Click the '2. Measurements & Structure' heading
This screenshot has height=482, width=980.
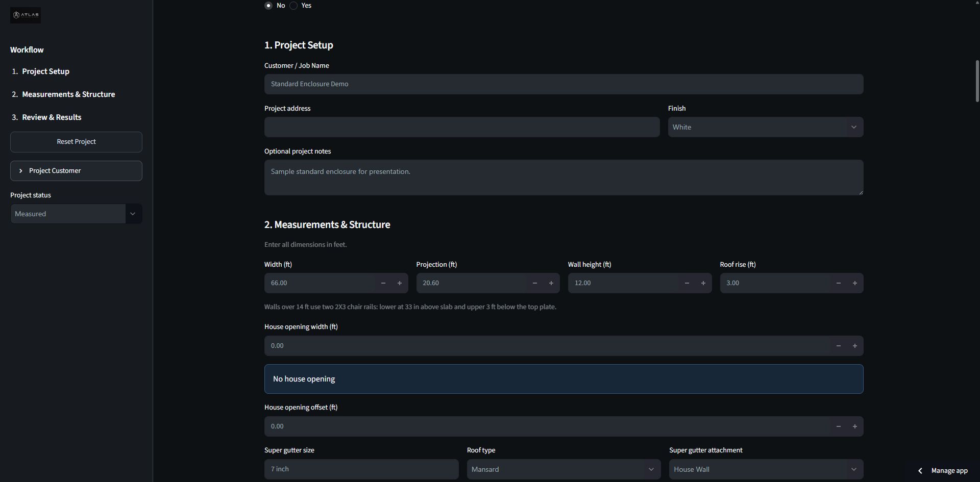click(327, 225)
